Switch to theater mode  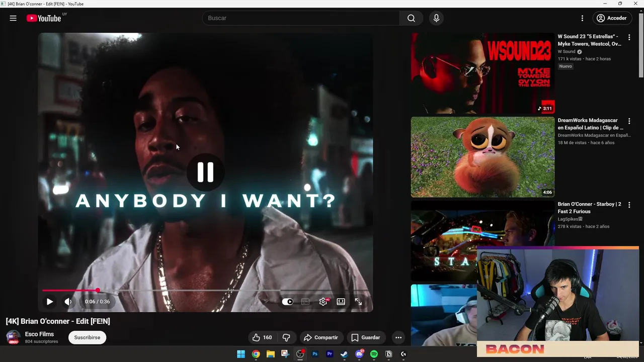(x=341, y=302)
